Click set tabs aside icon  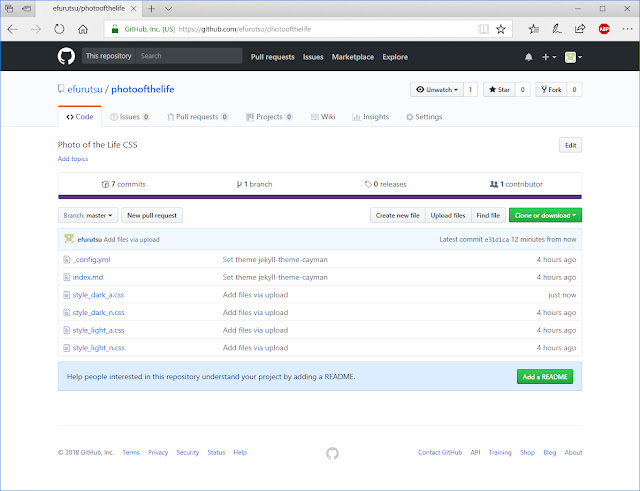pyautogui.click(x=27, y=9)
